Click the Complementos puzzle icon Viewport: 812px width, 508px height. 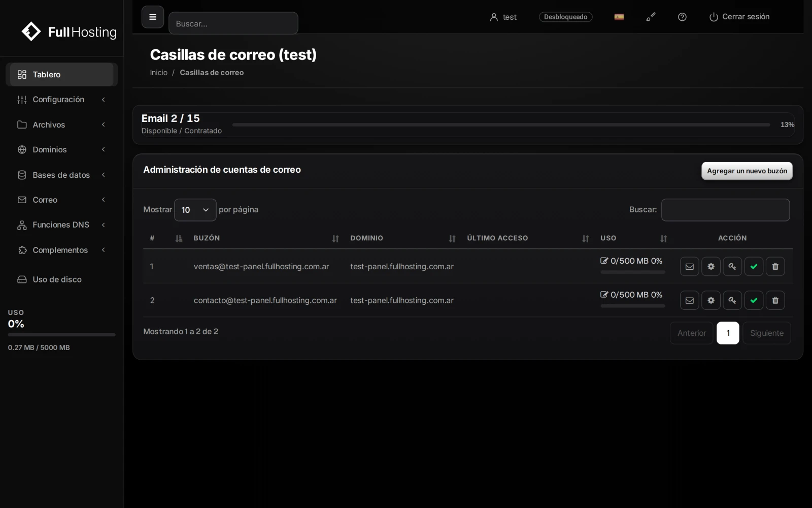coord(22,250)
